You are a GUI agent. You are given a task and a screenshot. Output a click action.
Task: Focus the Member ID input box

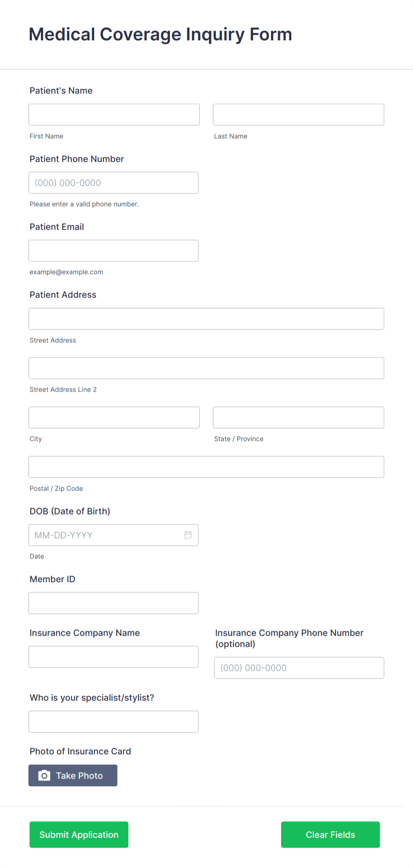[113, 602]
